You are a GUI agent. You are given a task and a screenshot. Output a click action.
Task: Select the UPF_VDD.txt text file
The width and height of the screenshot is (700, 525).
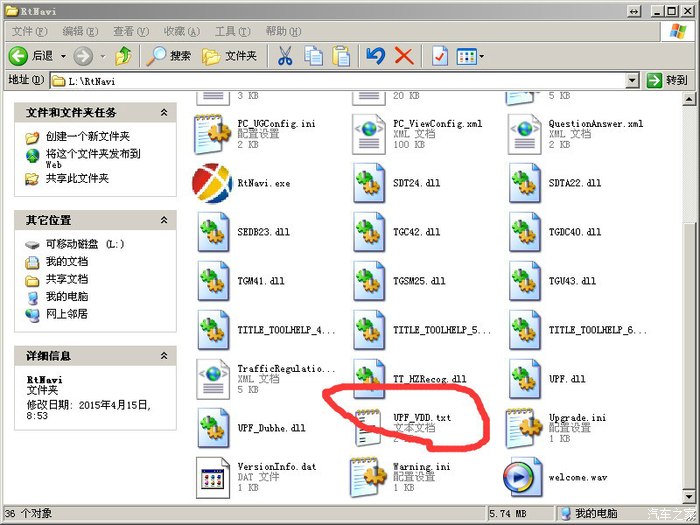click(x=368, y=427)
